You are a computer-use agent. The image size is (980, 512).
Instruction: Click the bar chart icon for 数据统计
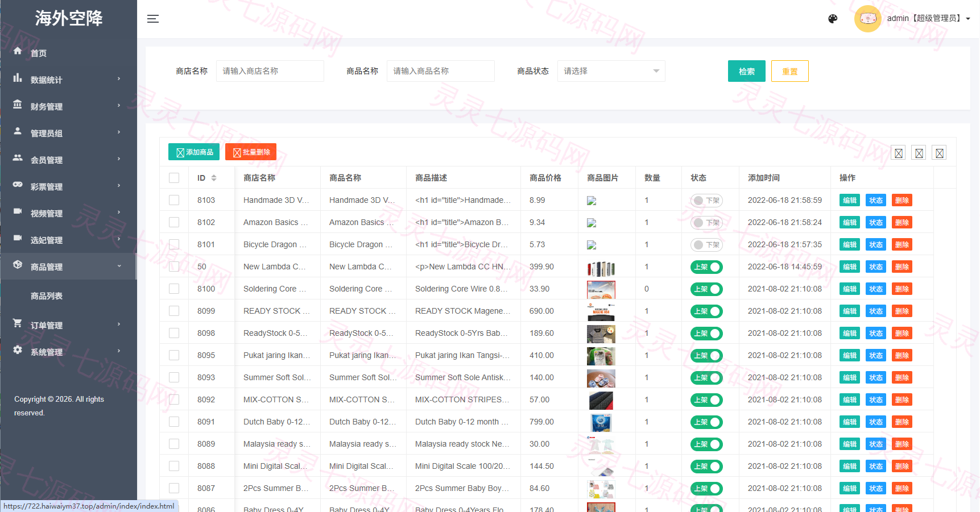tap(18, 78)
